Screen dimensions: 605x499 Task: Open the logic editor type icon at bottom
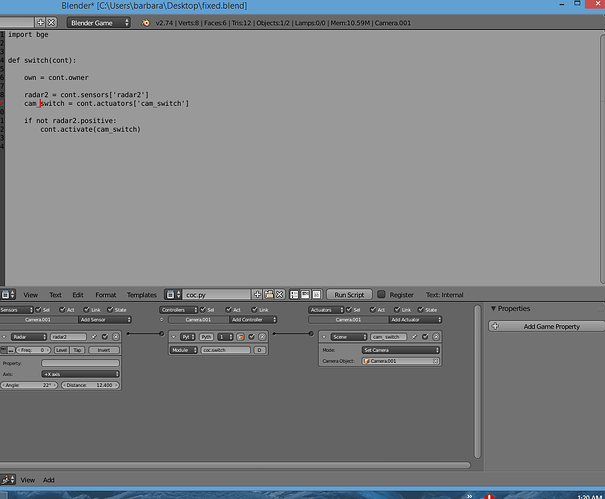click(8, 480)
